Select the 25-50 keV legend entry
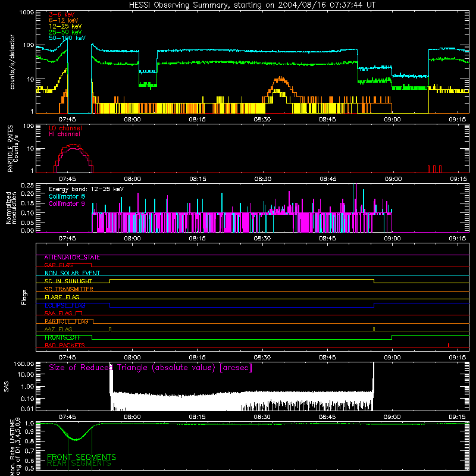This screenshot has width=476, height=476. [x=65, y=32]
